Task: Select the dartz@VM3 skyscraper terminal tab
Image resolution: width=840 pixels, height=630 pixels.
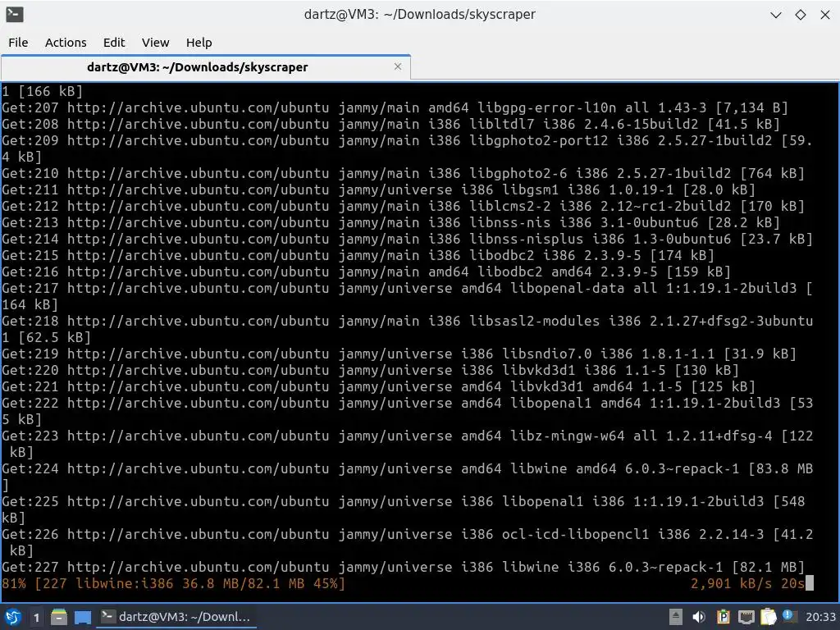Action: (206, 67)
